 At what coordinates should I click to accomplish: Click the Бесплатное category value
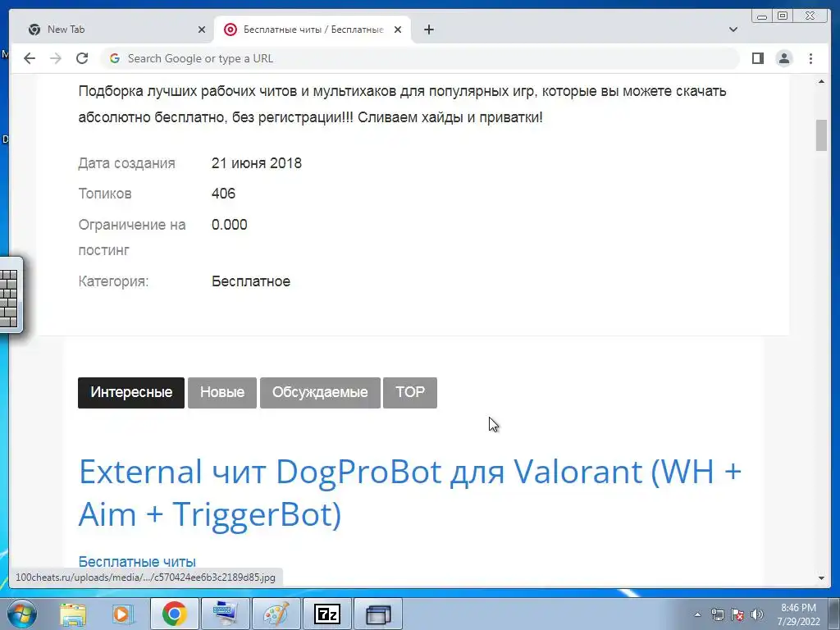click(251, 281)
